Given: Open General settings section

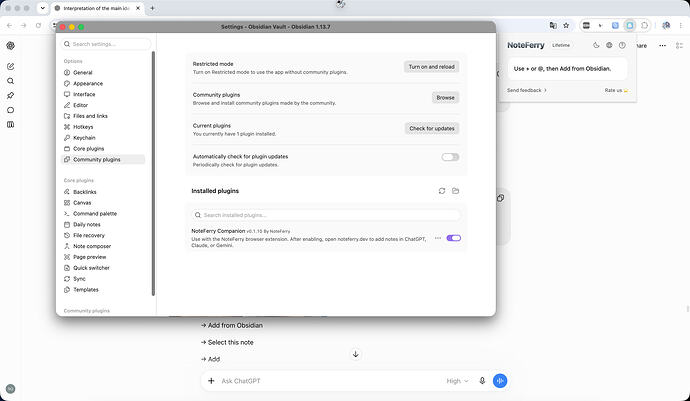Looking at the screenshot, I should (x=83, y=73).
